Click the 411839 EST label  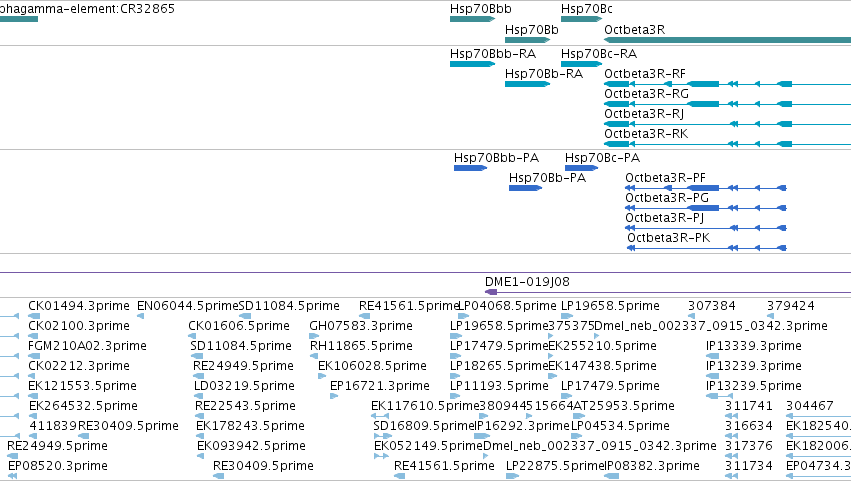point(53,426)
